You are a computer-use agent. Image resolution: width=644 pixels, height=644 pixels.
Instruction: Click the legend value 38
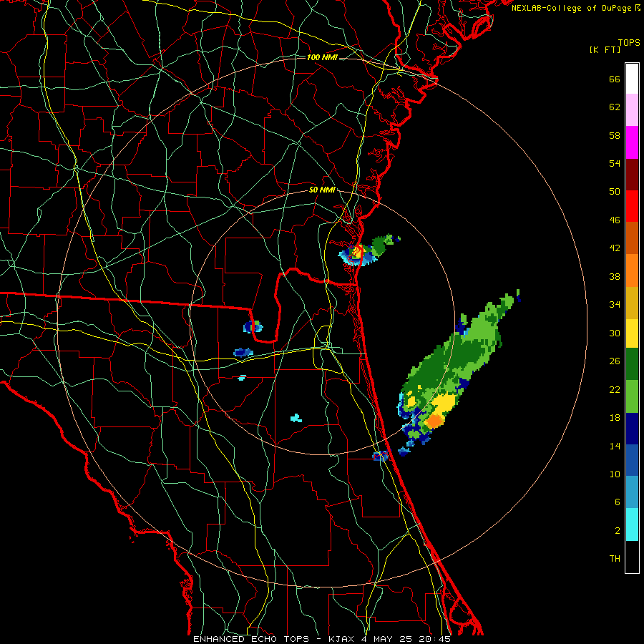point(615,276)
